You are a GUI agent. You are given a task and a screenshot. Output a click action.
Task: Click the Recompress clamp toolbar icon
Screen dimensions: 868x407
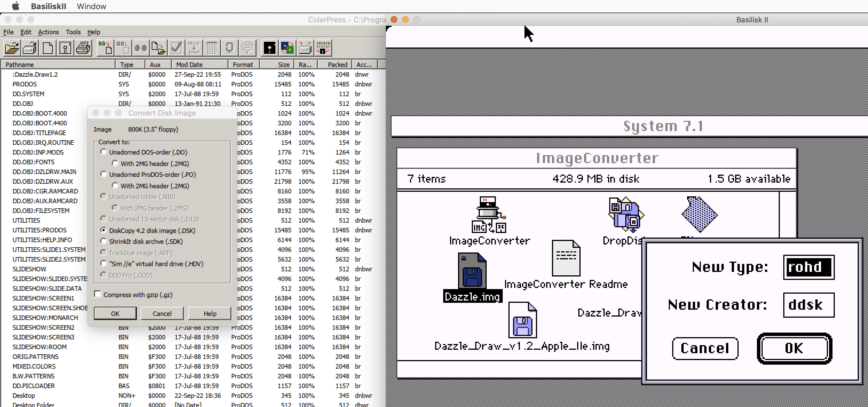click(x=230, y=48)
